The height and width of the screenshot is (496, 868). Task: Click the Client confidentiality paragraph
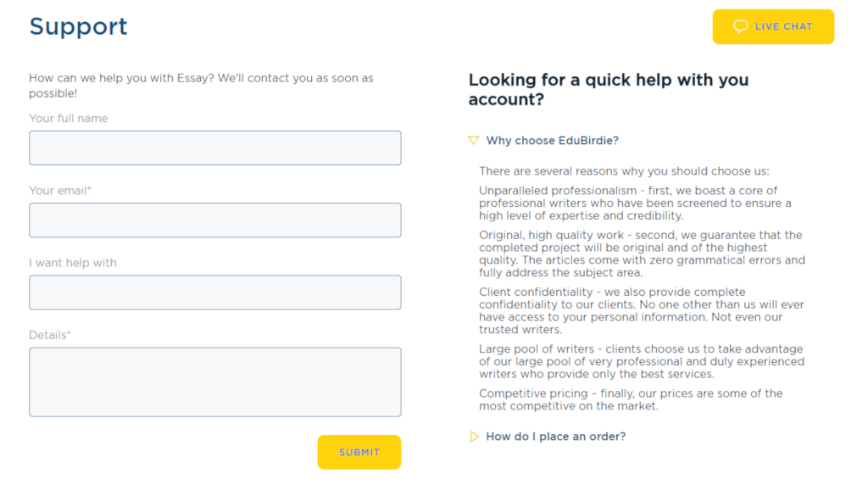pyautogui.click(x=642, y=310)
